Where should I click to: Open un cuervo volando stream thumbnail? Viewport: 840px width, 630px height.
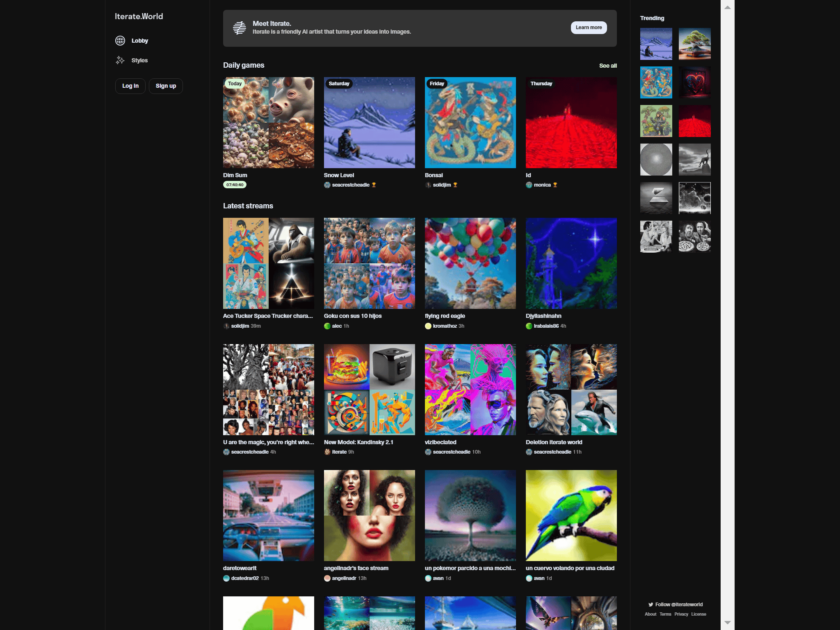tap(571, 516)
